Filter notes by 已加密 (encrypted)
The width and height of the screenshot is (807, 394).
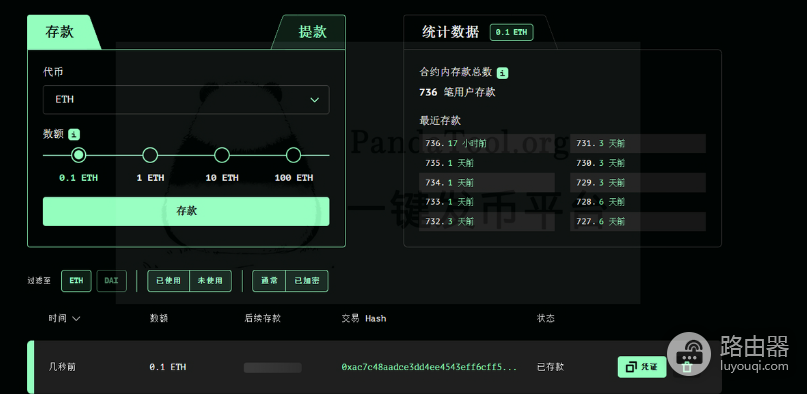point(307,281)
